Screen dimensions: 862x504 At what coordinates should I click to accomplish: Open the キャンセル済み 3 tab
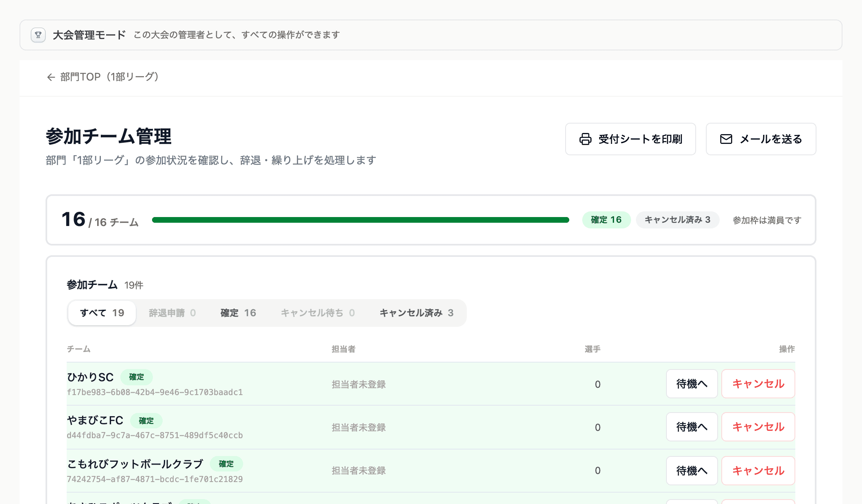point(417,313)
